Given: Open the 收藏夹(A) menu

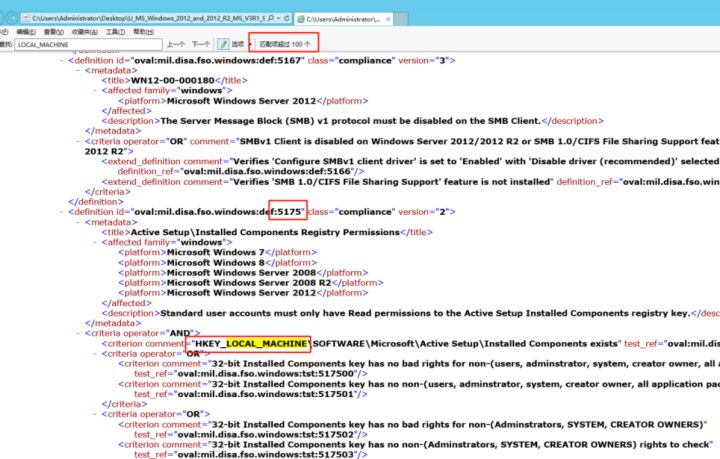Looking at the screenshot, I should click(84, 32).
